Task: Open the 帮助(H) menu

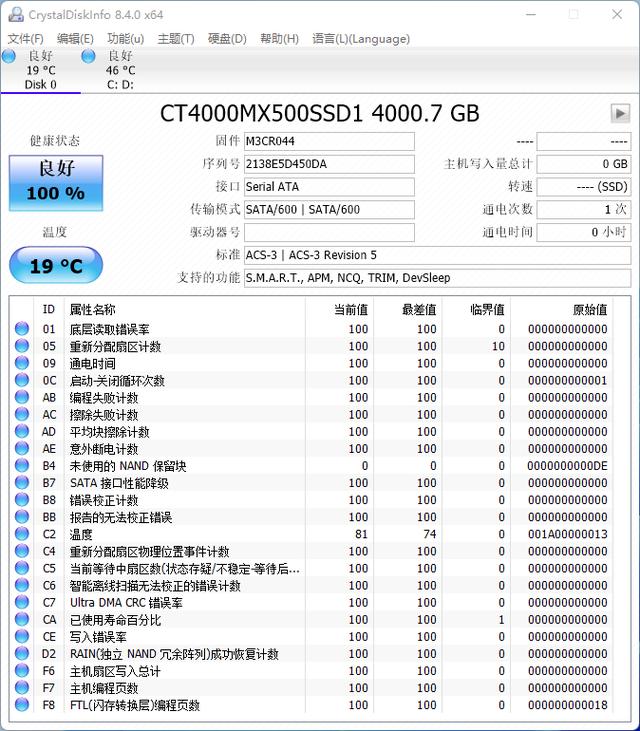Action: pyautogui.click(x=279, y=39)
